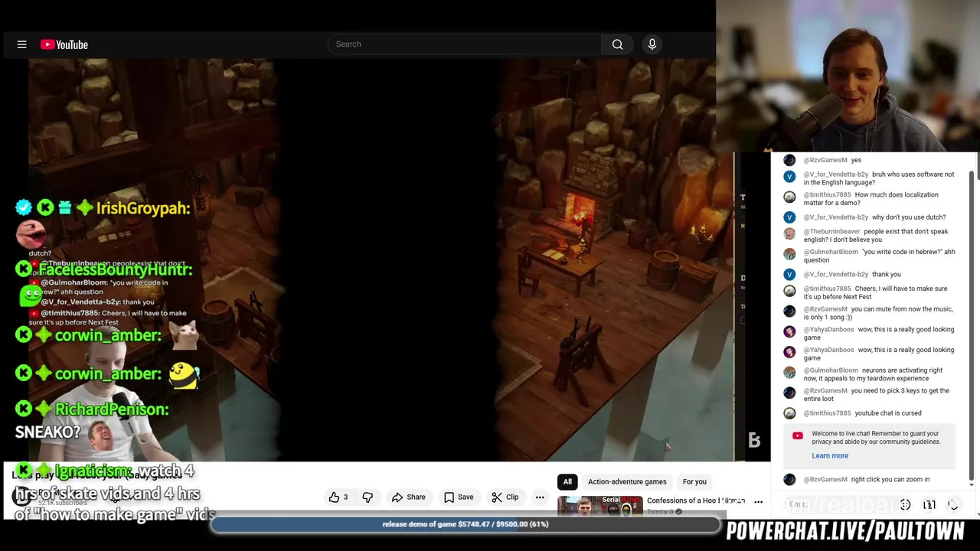Click RichardPenison overlay chat name

click(112, 409)
